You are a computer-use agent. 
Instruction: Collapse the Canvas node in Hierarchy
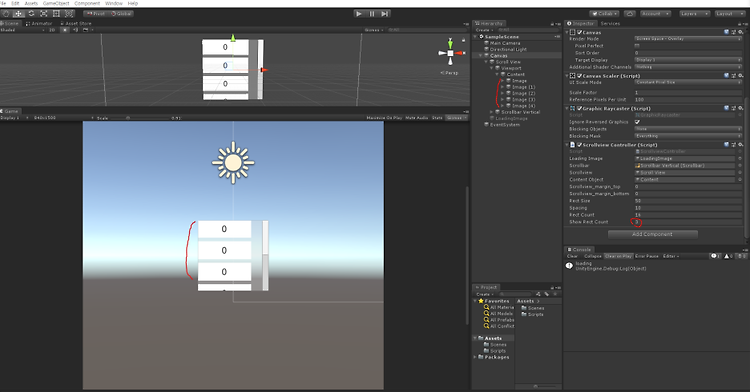click(481, 55)
